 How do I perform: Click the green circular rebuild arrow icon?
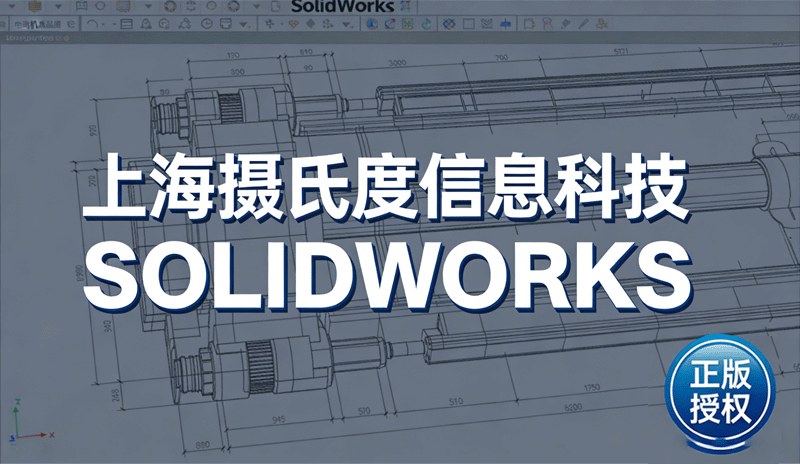426,24
